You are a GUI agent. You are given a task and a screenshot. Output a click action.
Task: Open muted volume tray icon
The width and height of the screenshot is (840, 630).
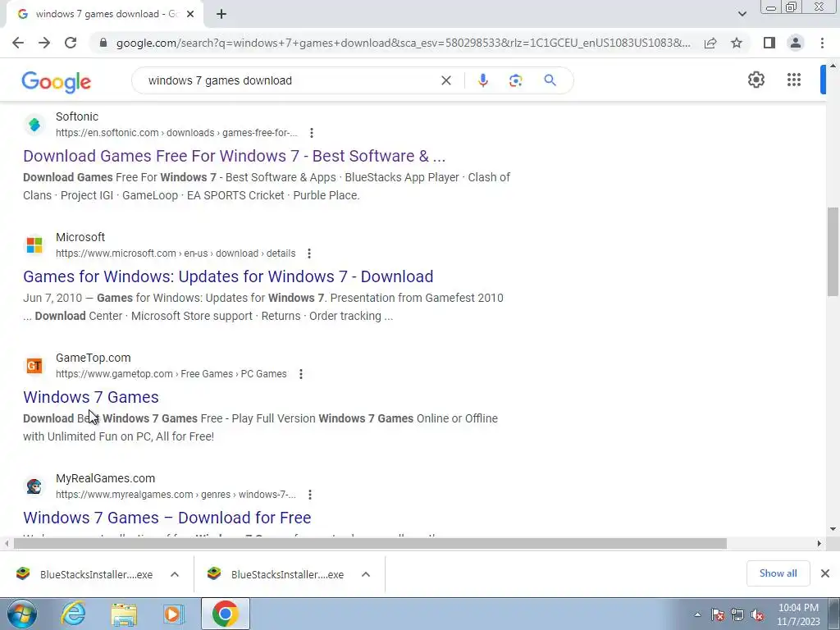(x=756, y=615)
